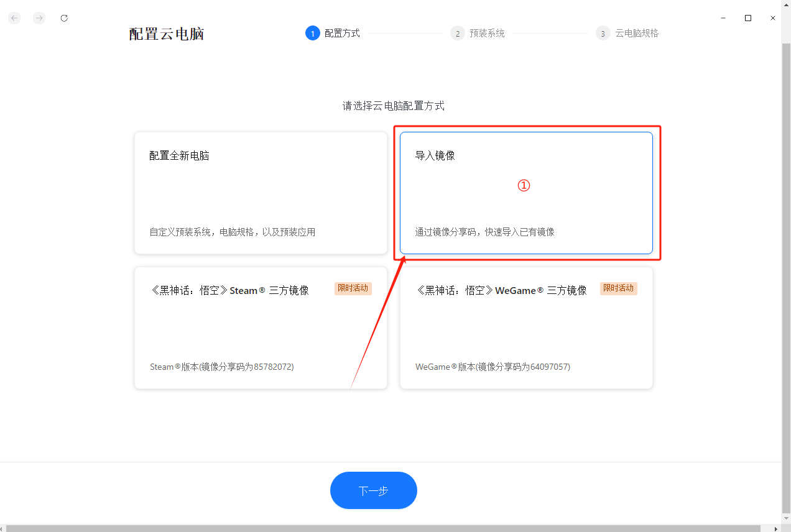791x532 pixels.
Task: Click the 请选择云电脑配置方式 heading
Action: [394, 106]
